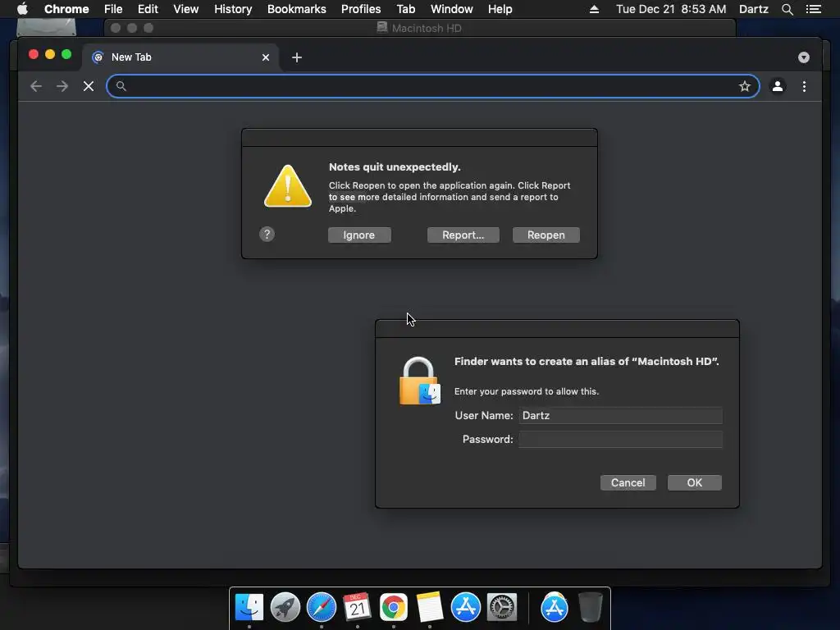Viewport: 840px width, 630px height.
Task: Click the yellow warning triangle icon
Action: [x=288, y=186]
